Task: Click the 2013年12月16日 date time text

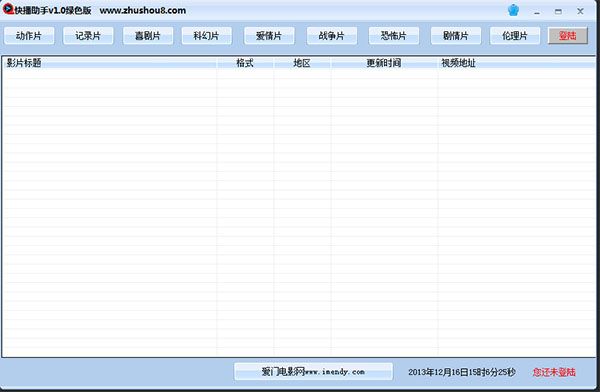Action: point(462,372)
